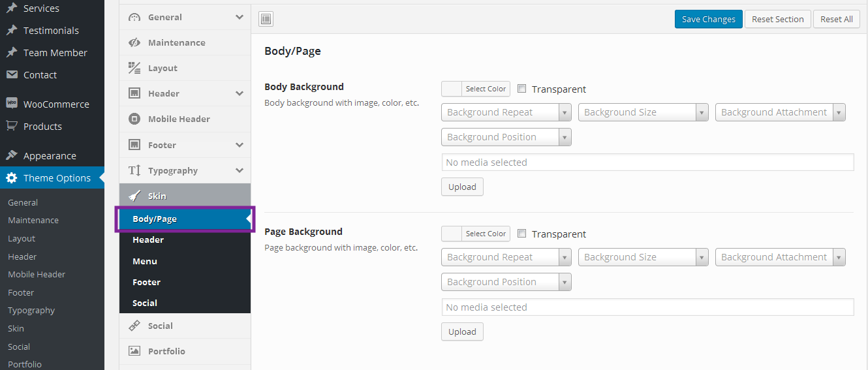The height and width of the screenshot is (370, 868).
Task: Open Body Background Repeat dropdown
Action: point(506,112)
